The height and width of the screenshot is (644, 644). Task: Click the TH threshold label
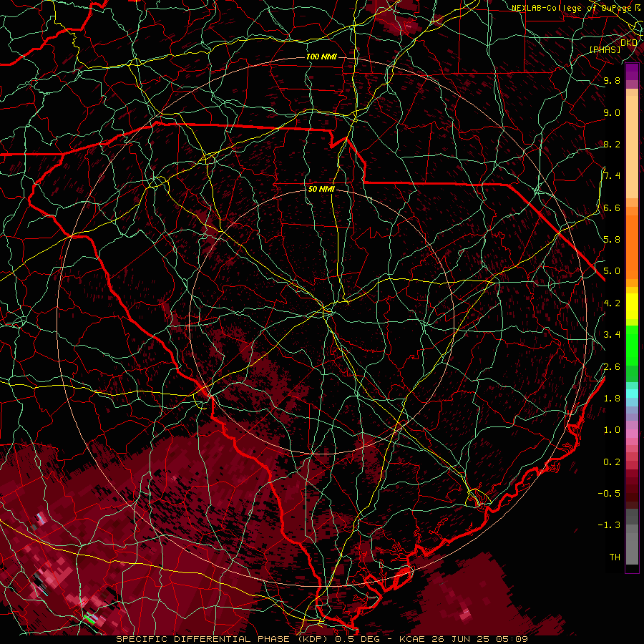coord(615,557)
